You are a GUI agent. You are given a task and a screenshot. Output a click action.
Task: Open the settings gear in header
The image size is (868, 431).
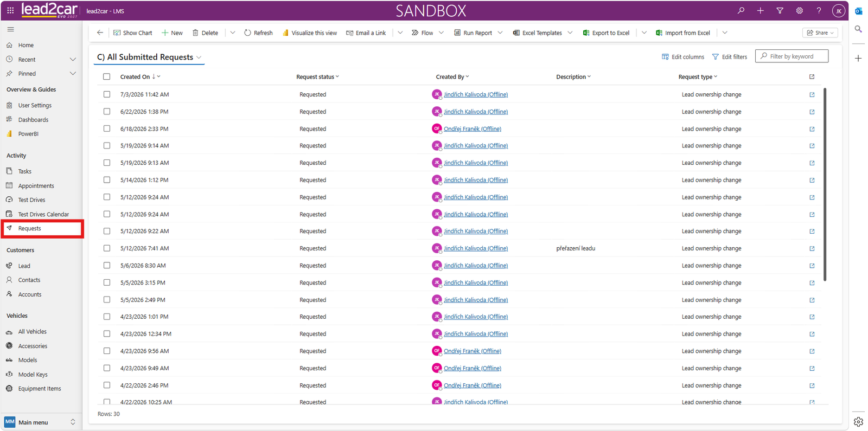coord(800,10)
